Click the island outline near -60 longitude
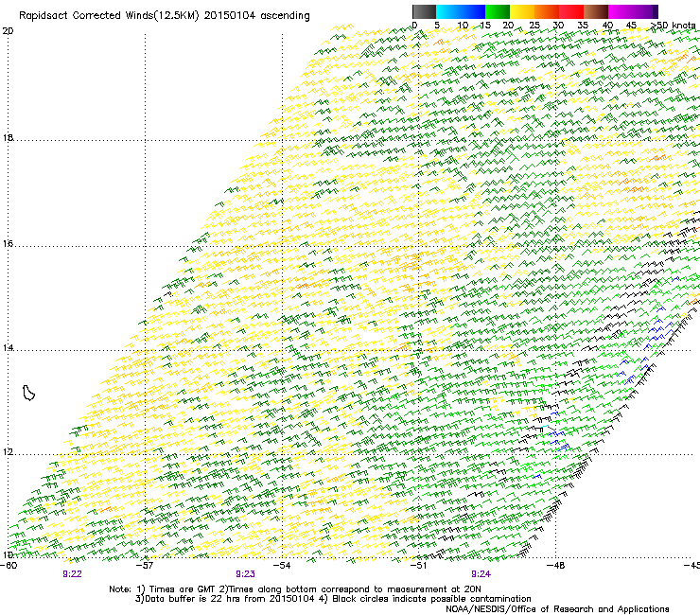 coord(28,393)
